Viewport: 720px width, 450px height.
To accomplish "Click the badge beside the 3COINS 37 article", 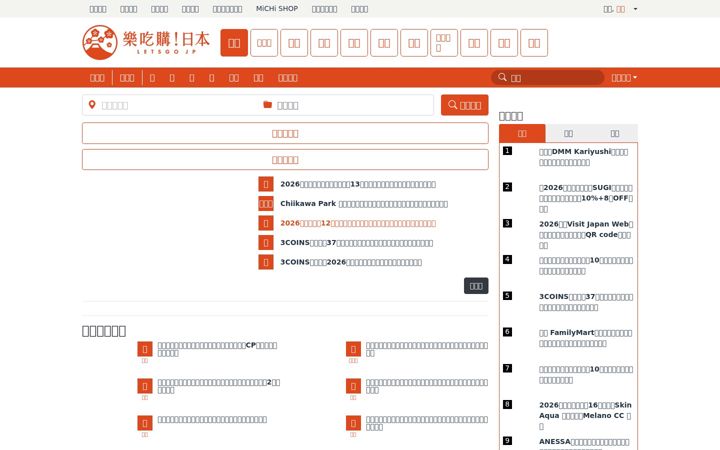I will click(x=266, y=242).
